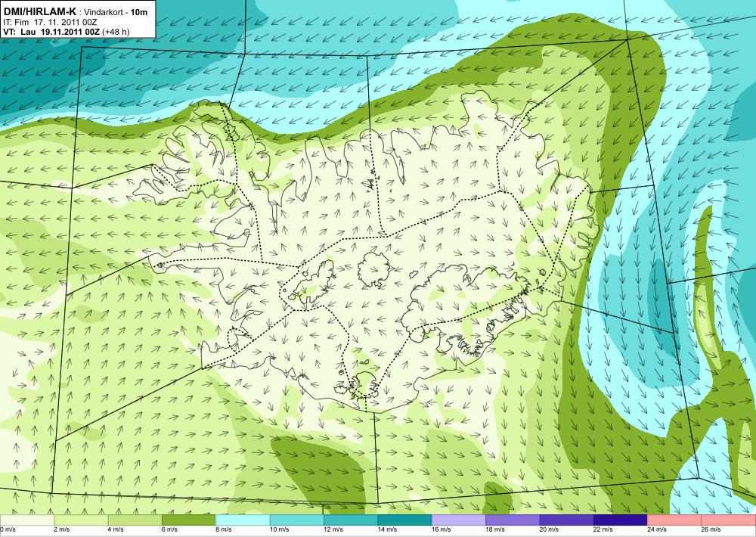Pick the salmon swatch above 26 m/s
The width and height of the screenshot is (756, 537).
pyautogui.click(x=729, y=520)
